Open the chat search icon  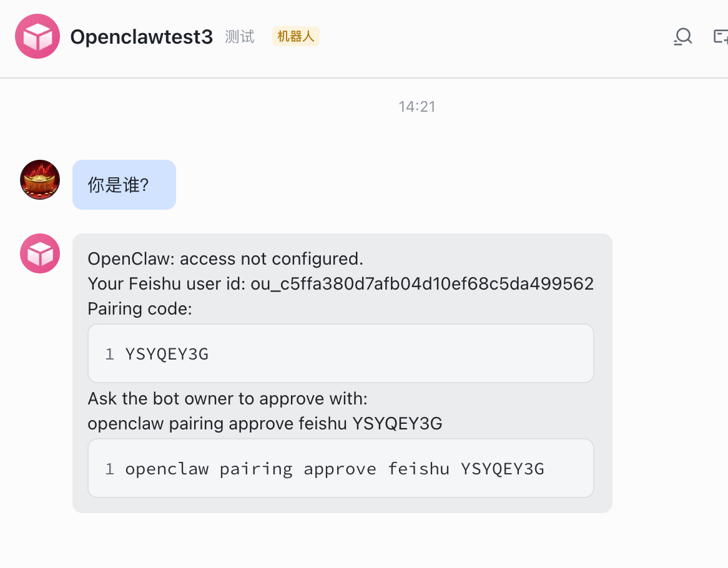(x=682, y=37)
